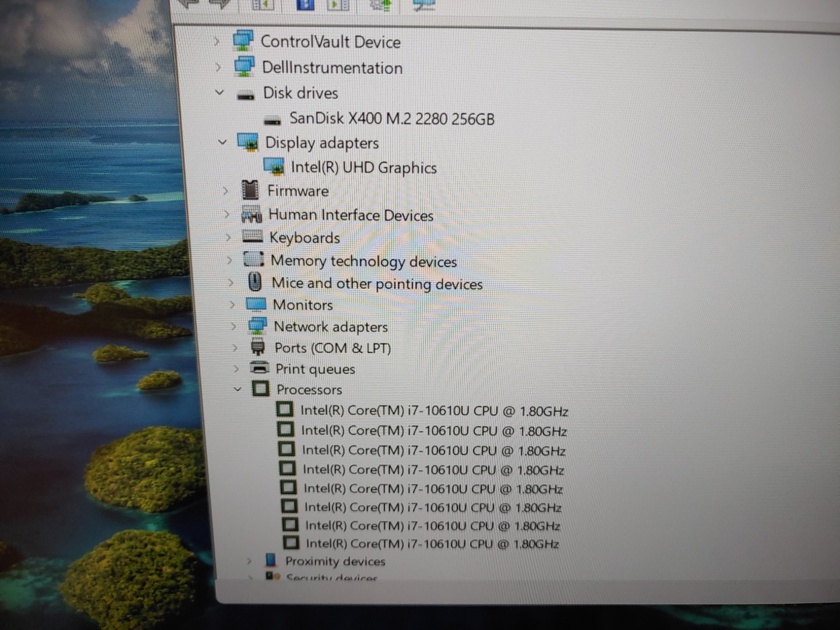Click the Keyboards category icon

click(x=253, y=236)
